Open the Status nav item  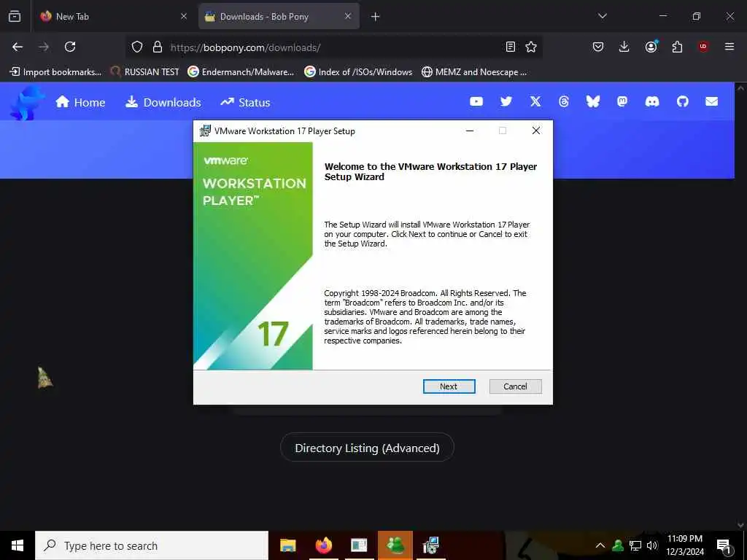coord(245,102)
